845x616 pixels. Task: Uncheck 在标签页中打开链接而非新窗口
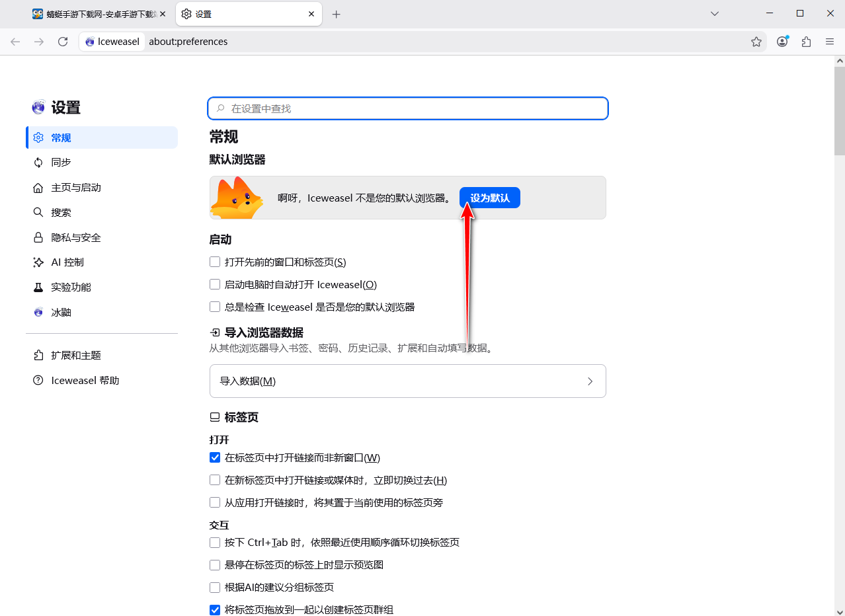tap(215, 457)
